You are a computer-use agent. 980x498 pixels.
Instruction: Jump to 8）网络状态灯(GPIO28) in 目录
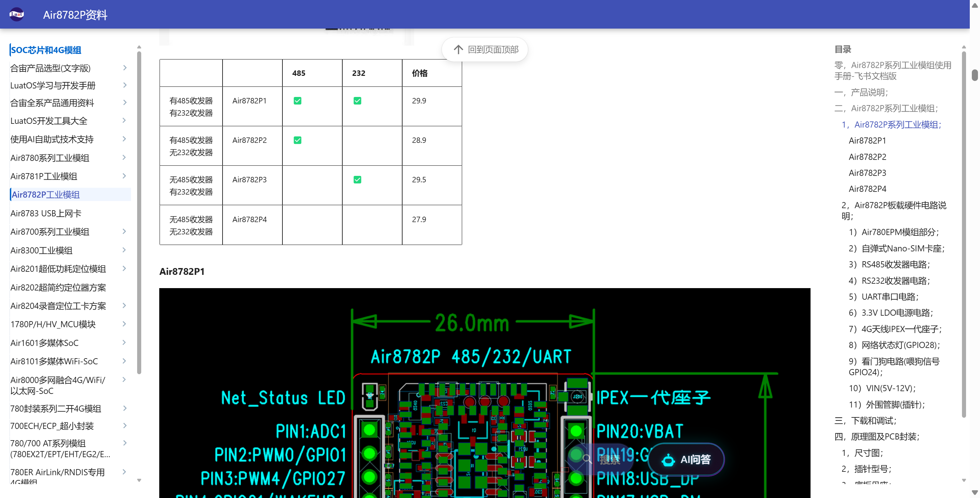894,345
